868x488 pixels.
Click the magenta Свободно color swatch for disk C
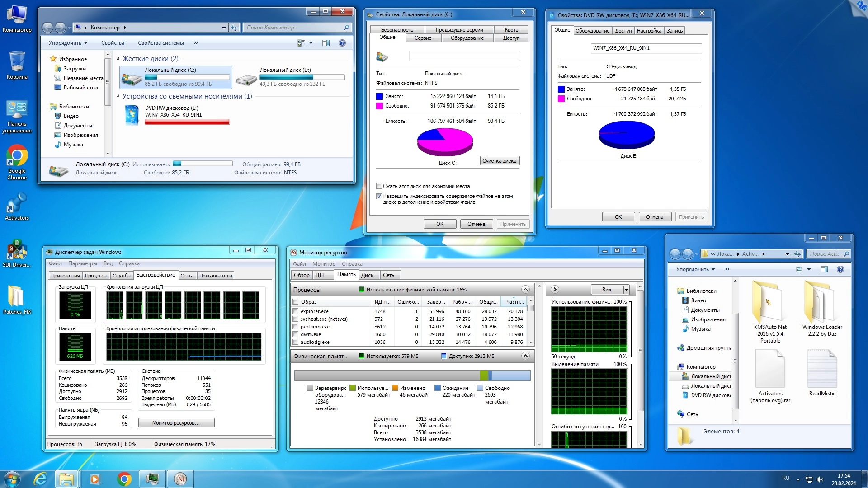coord(380,106)
